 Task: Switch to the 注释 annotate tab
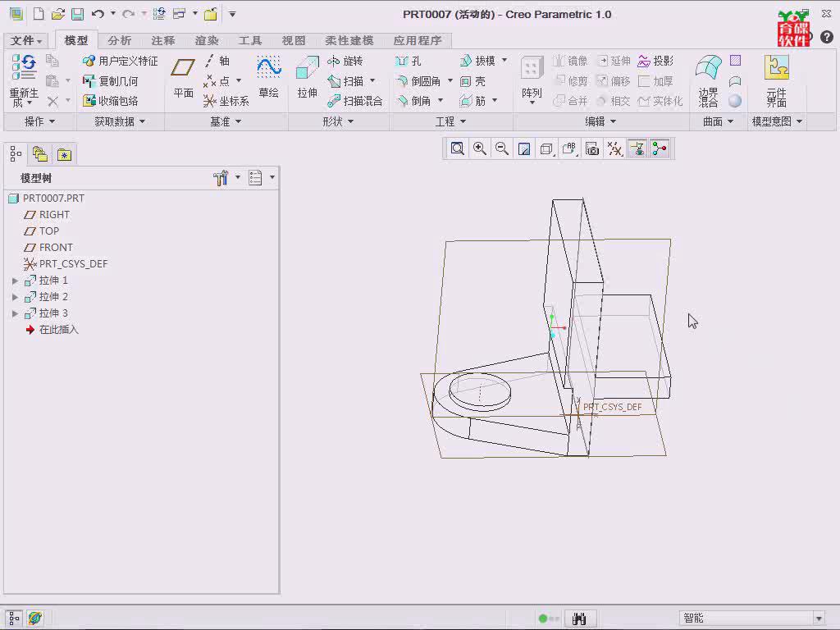pyautogui.click(x=163, y=41)
